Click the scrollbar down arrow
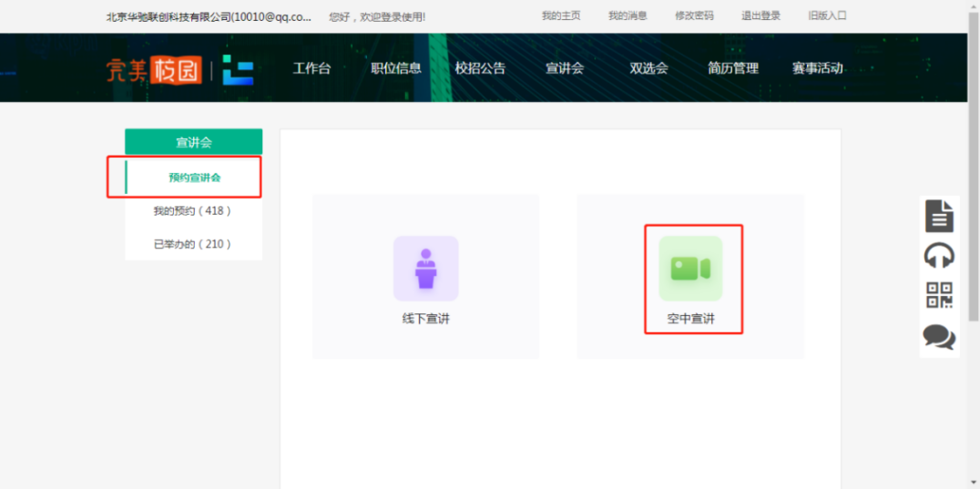Screen dimensions: 980x489 974,484
